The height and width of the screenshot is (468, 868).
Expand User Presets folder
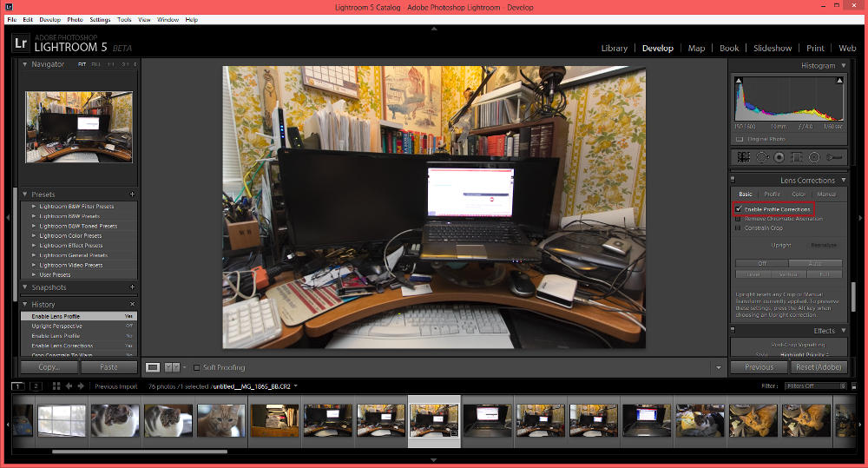34,274
